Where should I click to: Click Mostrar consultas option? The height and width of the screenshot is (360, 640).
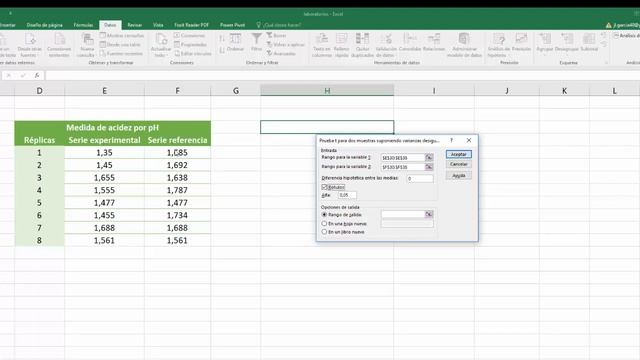(x=122, y=36)
